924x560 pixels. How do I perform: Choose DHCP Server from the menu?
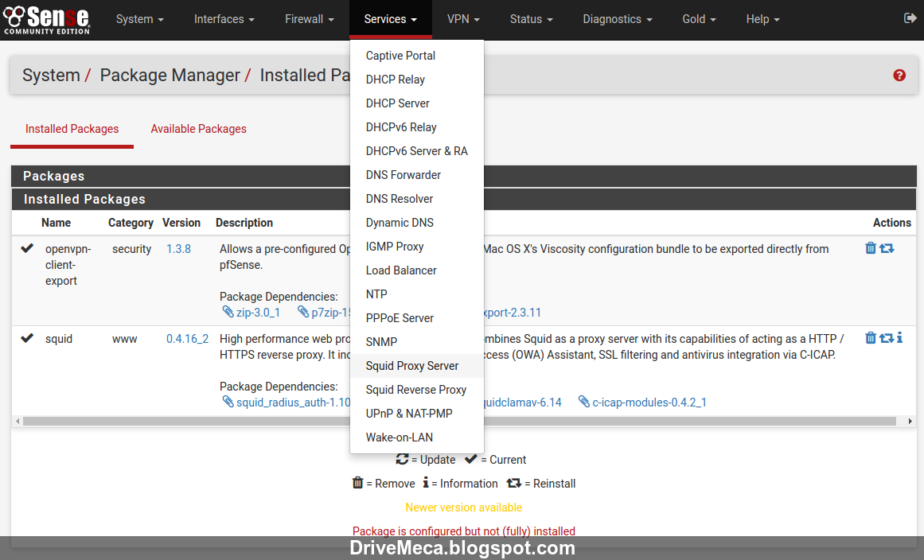(x=416, y=103)
